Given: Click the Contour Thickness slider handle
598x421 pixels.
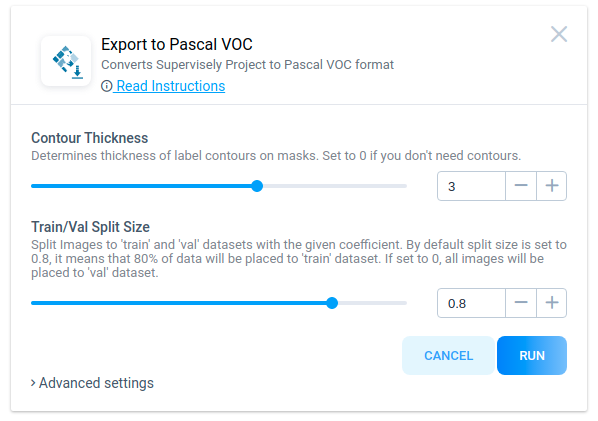Looking at the screenshot, I should click(x=257, y=186).
